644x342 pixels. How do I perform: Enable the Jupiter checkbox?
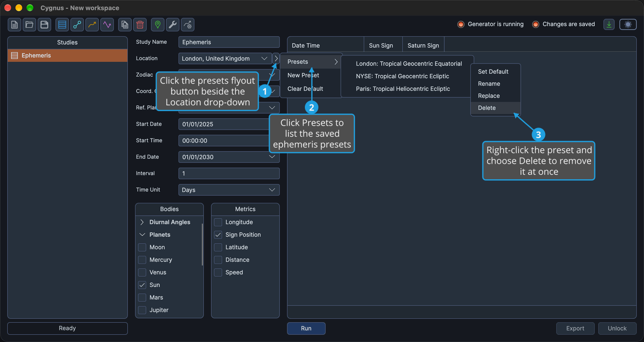142,310
